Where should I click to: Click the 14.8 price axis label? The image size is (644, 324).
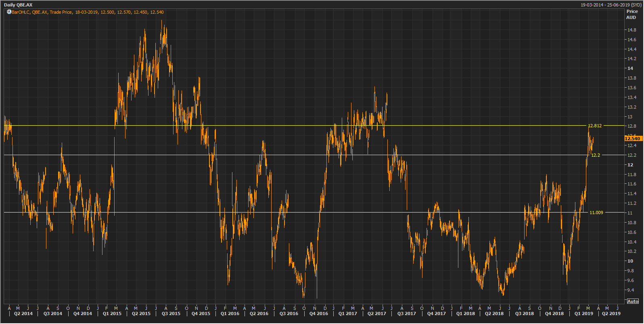(632, 30)
